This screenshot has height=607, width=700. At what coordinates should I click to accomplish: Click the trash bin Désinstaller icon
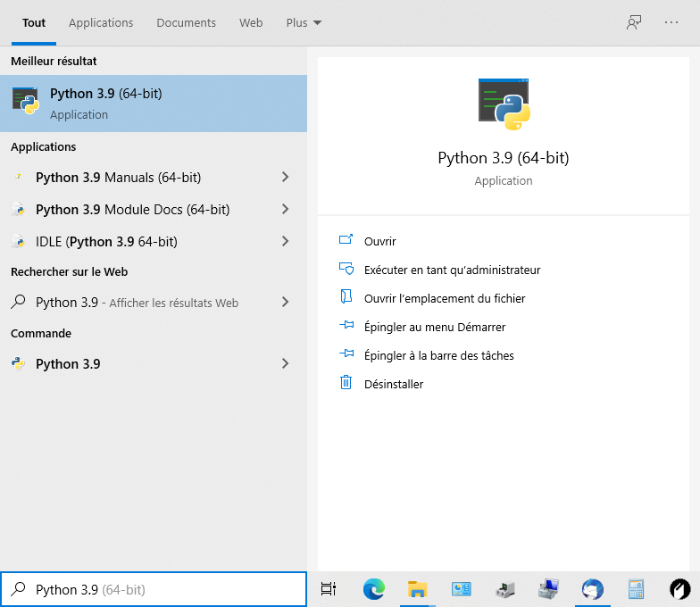346,382
